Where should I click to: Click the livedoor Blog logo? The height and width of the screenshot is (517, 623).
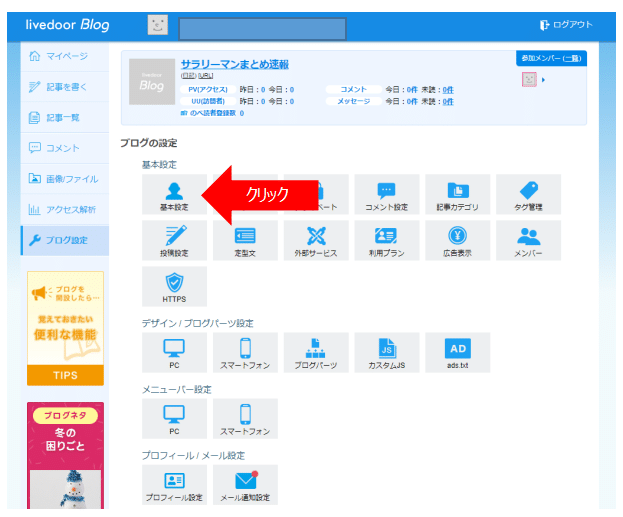point(67,25)
